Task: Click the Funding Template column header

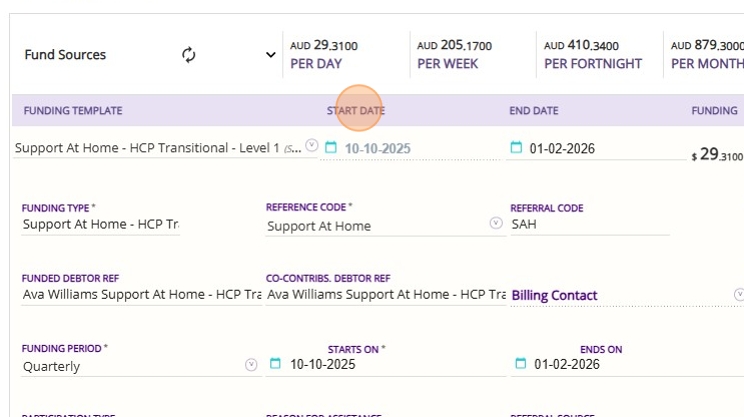Action: pos(73,111)
